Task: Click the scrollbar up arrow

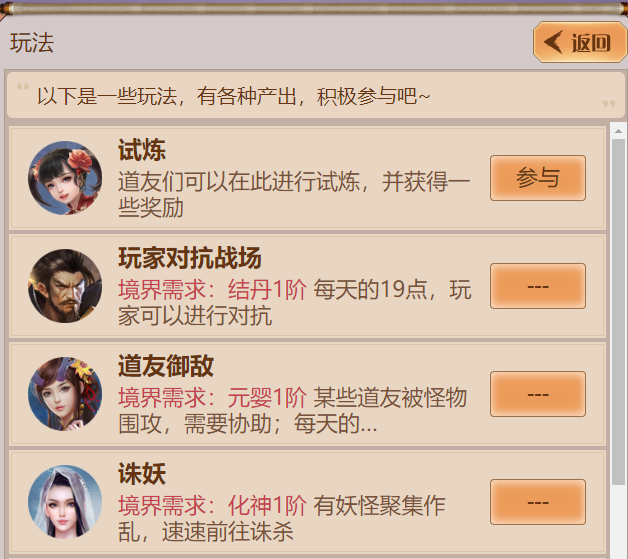Action: pos(618,131)
